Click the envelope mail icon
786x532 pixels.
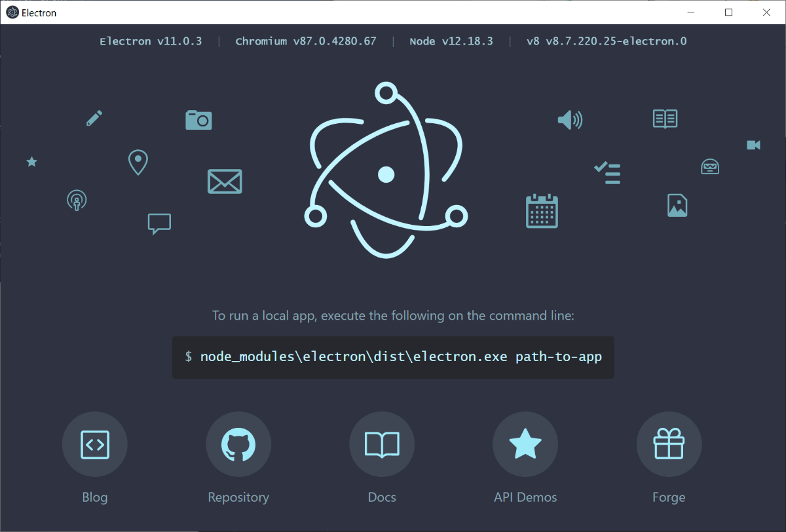[225, 181]
